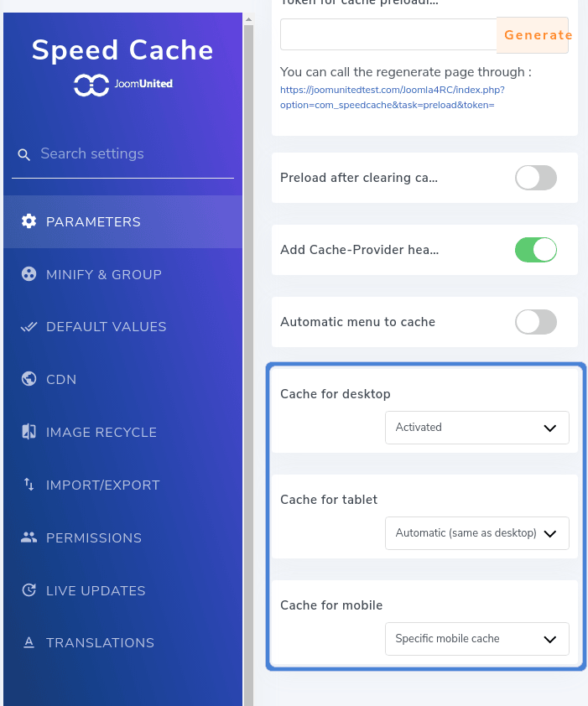Turn on Automatic menu to cache
Image resolution: width=588 pixels, height=706 pixels.
click(535, 322)
